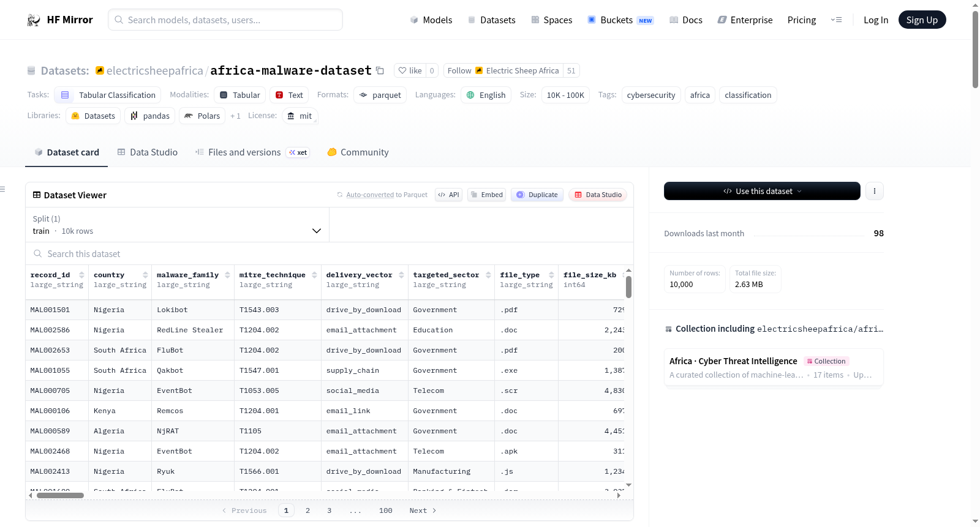The image size is (980, 527).
Task: Go to the Next page of results
Action: (423, 510)
